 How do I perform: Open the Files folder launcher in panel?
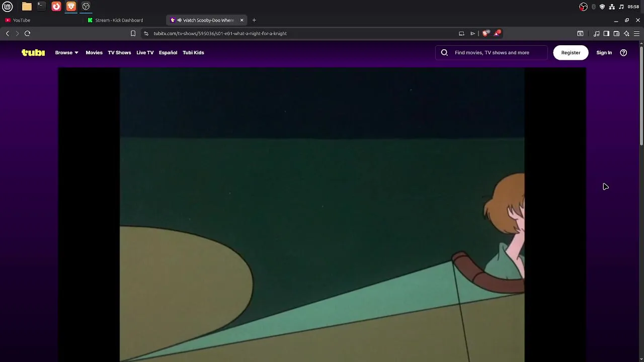[x=27, y=7]
